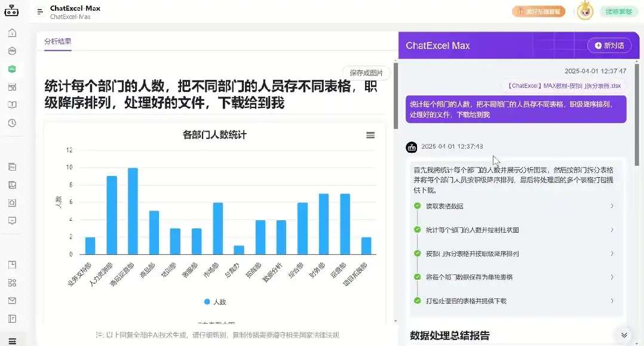Click the double chevron down near 数据处理总结报告
This screenshot has height=346, width=644.
(x=624, y=335)
